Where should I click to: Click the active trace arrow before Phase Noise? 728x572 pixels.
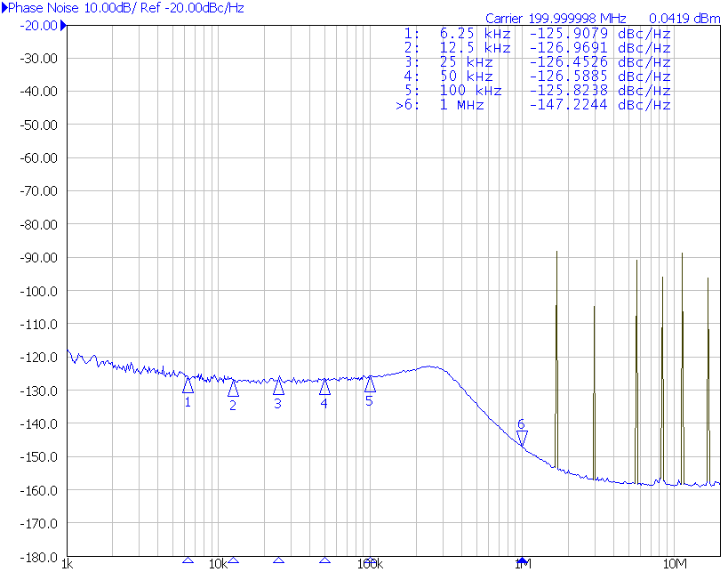pos(4,7)
